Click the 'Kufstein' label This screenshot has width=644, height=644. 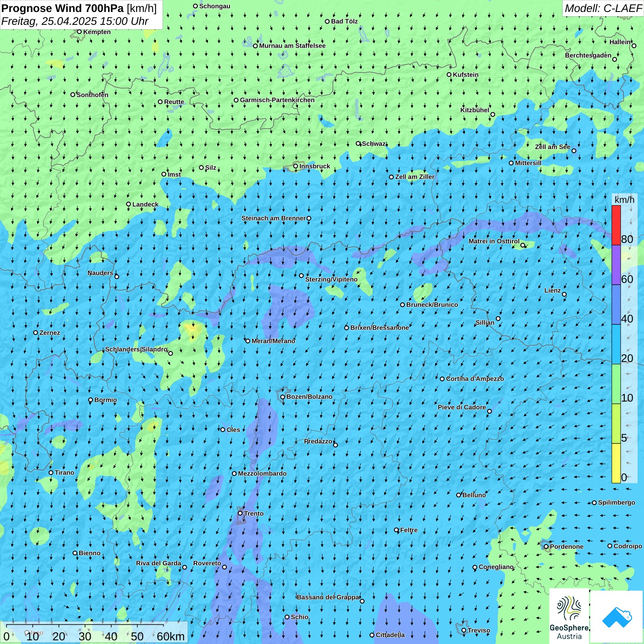(466, 75)
